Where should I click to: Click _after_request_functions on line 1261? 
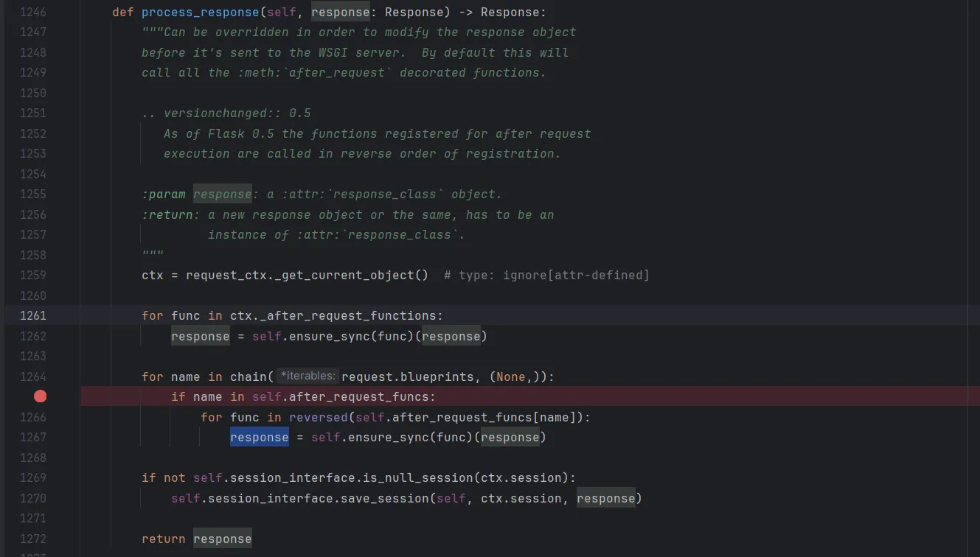click(x=348, y=316)
